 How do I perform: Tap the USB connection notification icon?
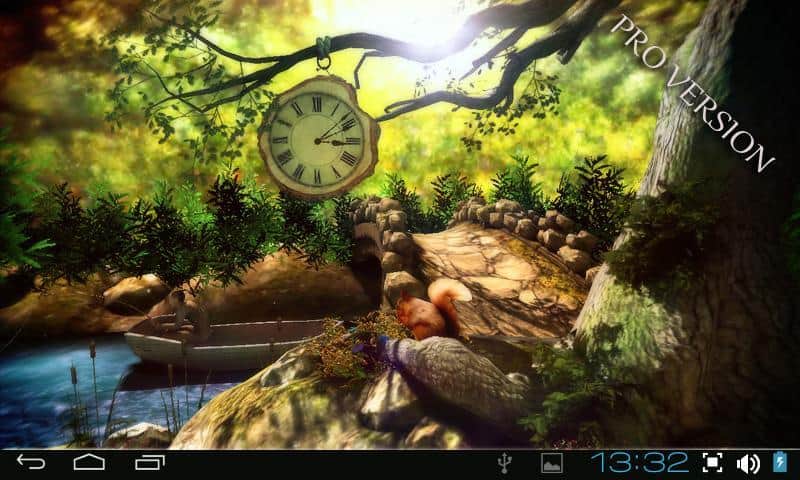pyautogui.click(x=504, y=463)
